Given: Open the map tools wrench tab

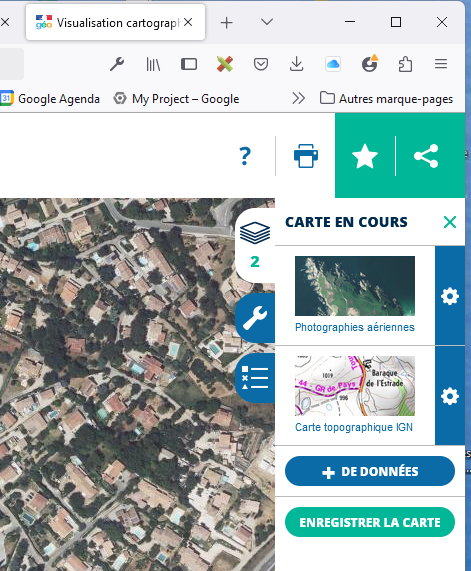Looking at the screenshot, I should [255, 318].
